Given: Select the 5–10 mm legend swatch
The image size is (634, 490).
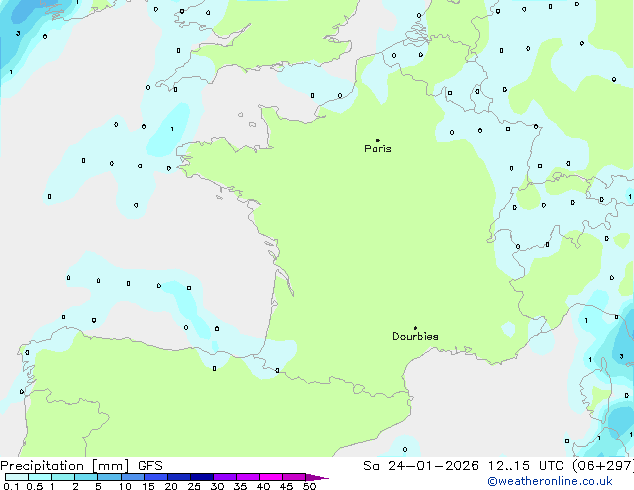Looking at the screenshot, I should (x=109, y=477).
